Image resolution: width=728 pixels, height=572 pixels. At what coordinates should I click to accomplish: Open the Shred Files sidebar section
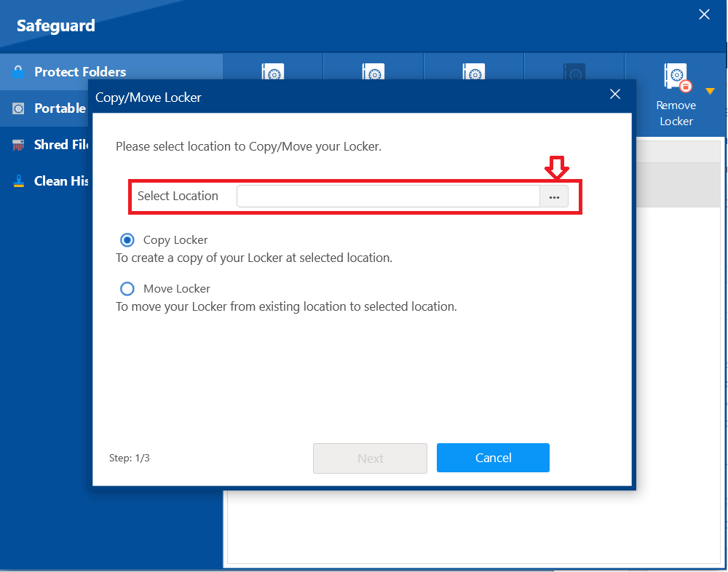coord(44,145)
